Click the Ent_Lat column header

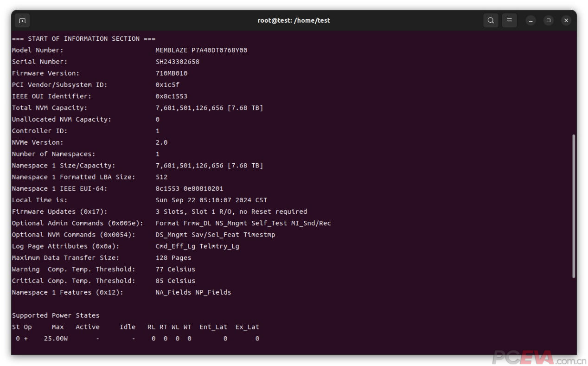tap(213, 327)
